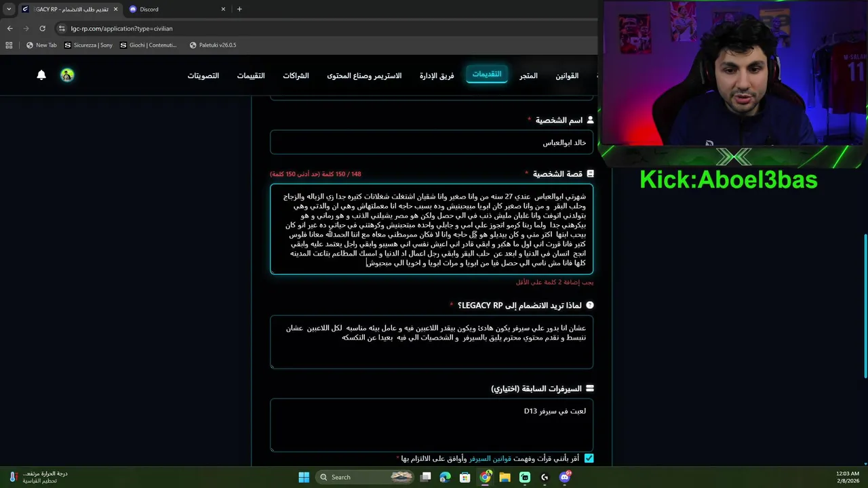Image resolution: width=868 pixels, height=488 pixels.
Task: Click the question mark icon beside LEGACY RP label
Action: (x=589, y=306)
